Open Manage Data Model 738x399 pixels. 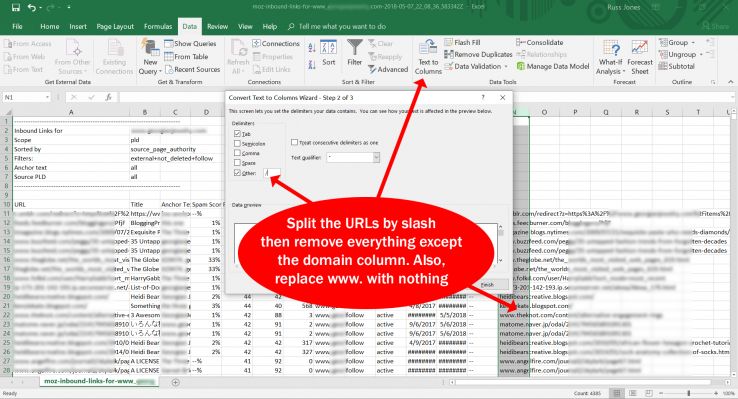(553, 66)
